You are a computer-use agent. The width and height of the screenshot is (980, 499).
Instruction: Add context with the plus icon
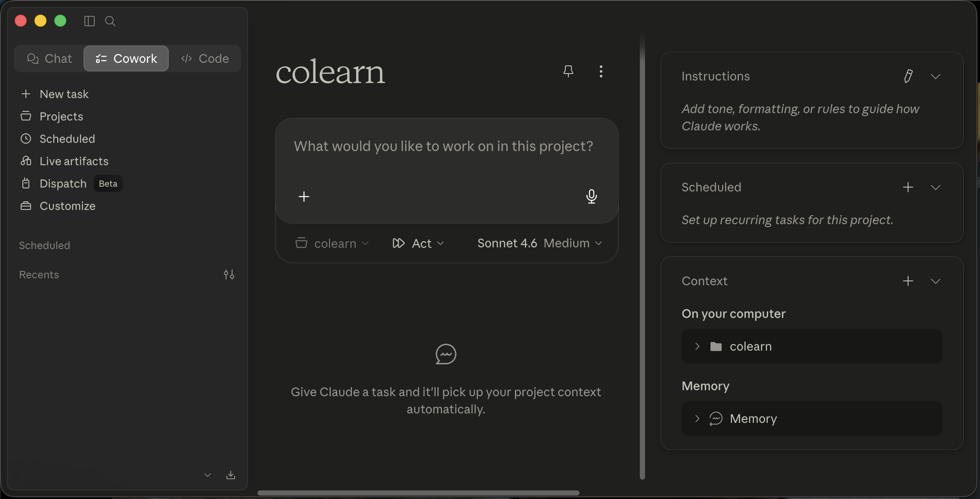pos(908,281)
